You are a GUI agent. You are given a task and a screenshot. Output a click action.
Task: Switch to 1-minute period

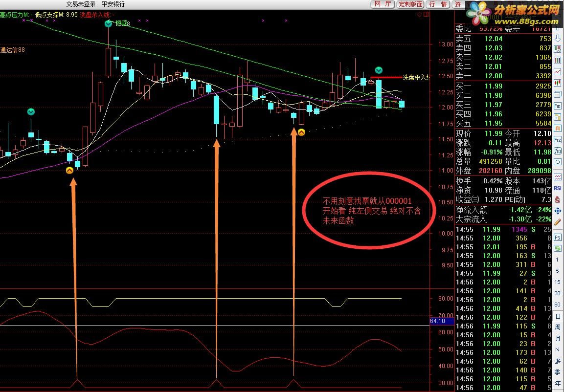point(558,260)
